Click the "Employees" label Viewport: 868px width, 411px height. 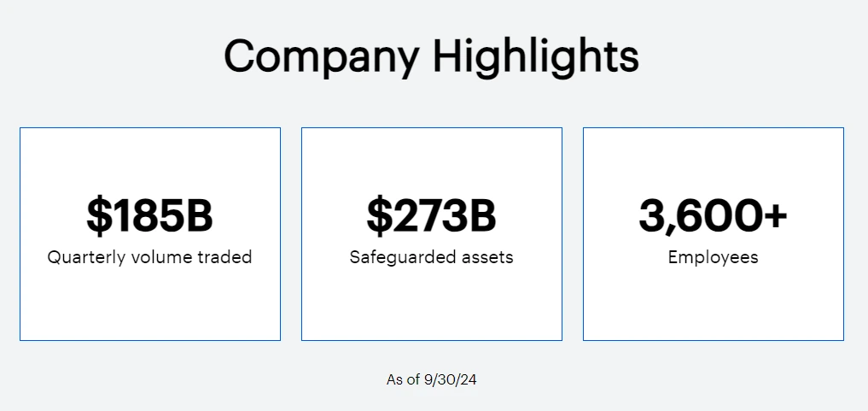713,257
